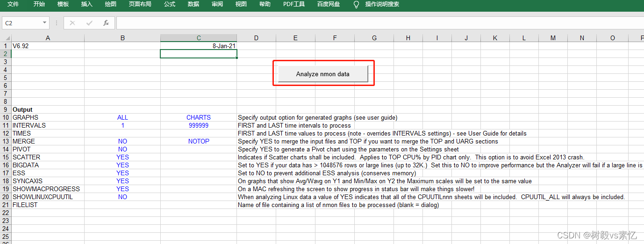Screen dimensions: 644x244
Task: Click the Output heading cell
Action: pyautogui.click(x=48, y=109)
